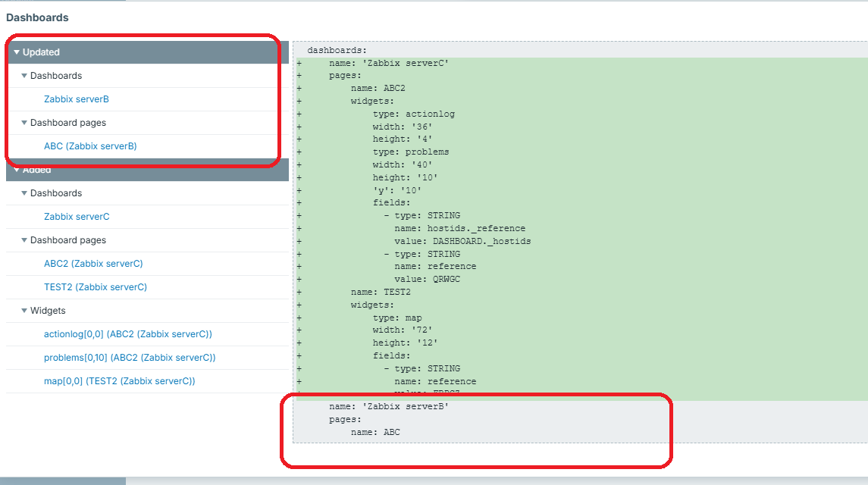This screenshot has height=485, width=868.
Task: Collapse Dashboards group under Added
Action: click(55, 193)
